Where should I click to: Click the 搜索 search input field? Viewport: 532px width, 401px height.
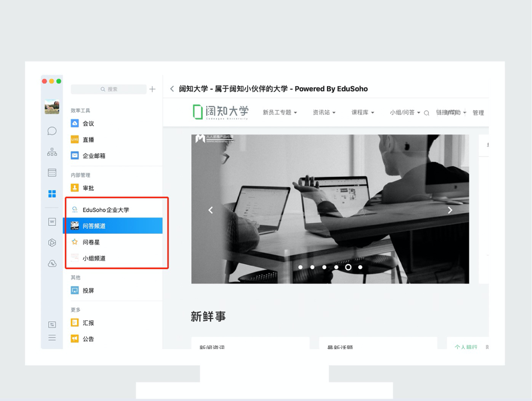(x=109, y=89)
